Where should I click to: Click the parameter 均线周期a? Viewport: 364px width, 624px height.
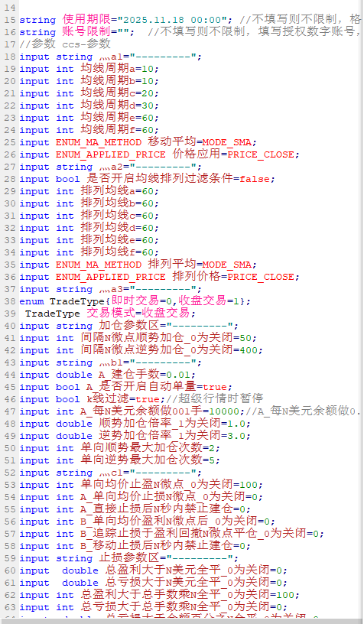point(108,69)
